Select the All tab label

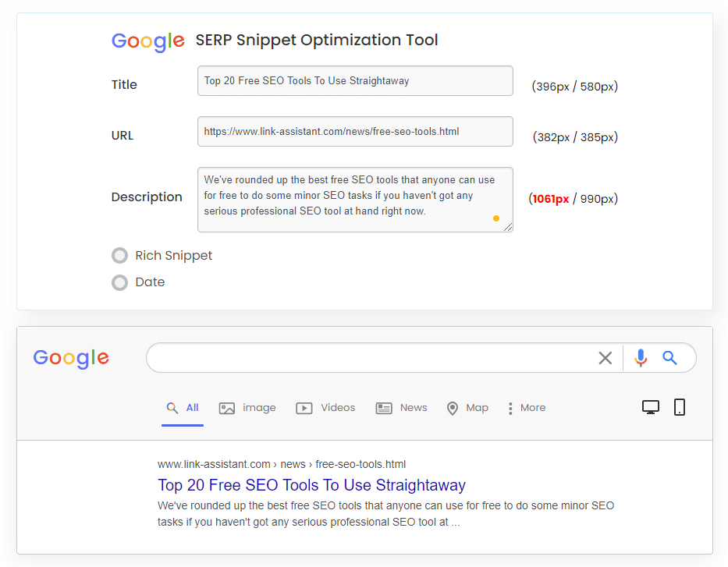pos(192,408)
